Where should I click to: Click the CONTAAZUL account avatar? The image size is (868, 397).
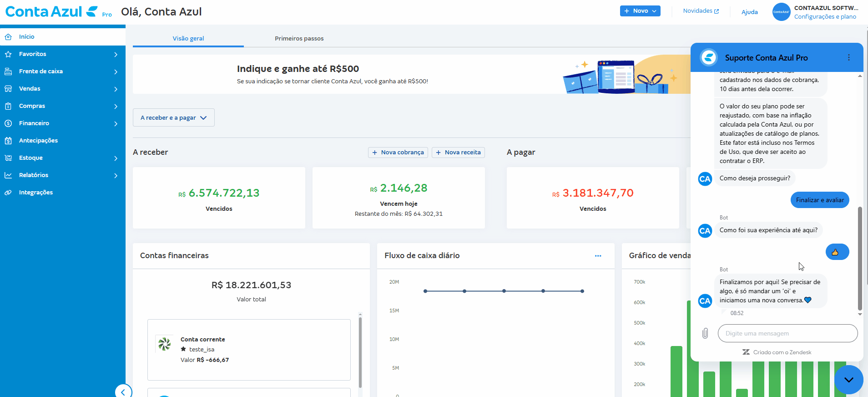pos(781,12)
